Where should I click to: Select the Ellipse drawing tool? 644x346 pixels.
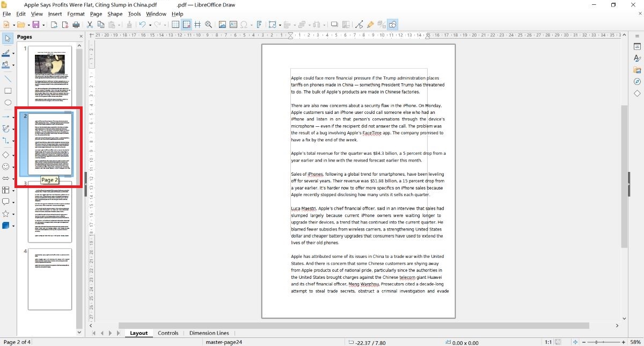[x=8, y=103]
